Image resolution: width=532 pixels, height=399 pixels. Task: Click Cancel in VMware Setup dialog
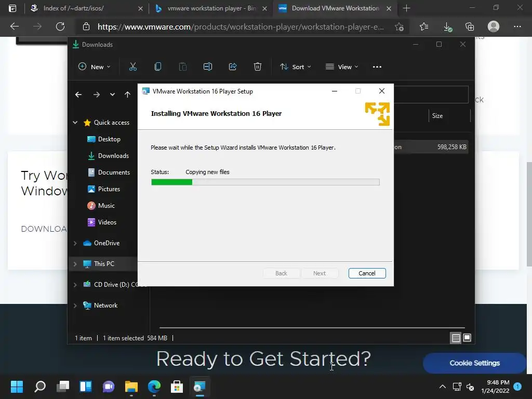pos(367,273)
